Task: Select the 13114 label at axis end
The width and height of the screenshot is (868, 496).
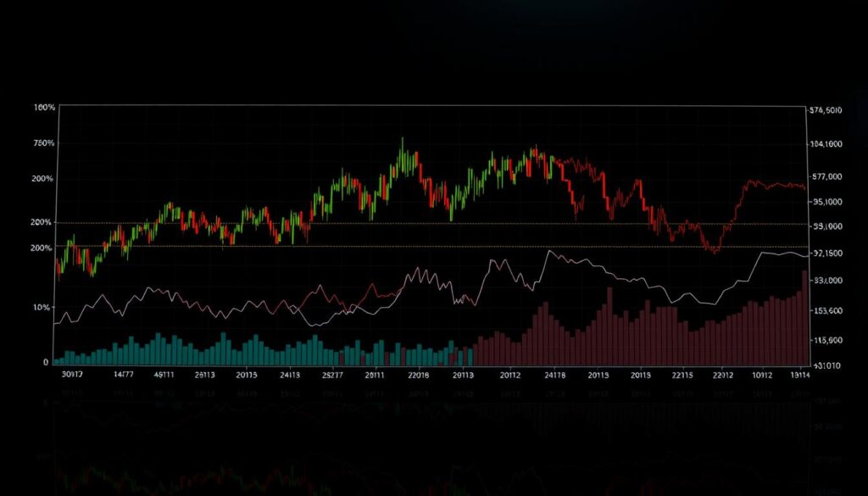Action: point(799,373)
